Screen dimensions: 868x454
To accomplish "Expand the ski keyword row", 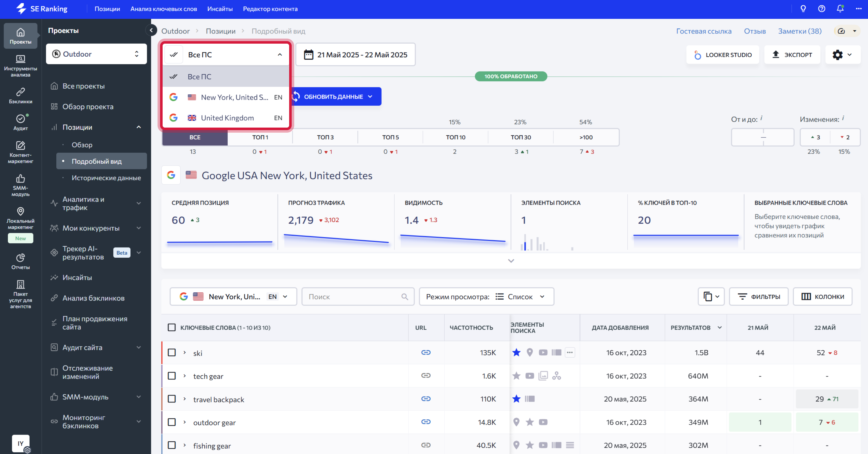I will click(185, 353).
